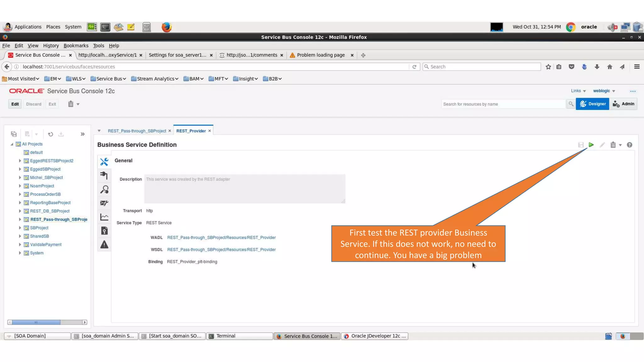Image resolution: width=644 pixels, height=362 pixels.
Task: Open the alert warning triangle sidebar icon
Action: coord(104,245)
